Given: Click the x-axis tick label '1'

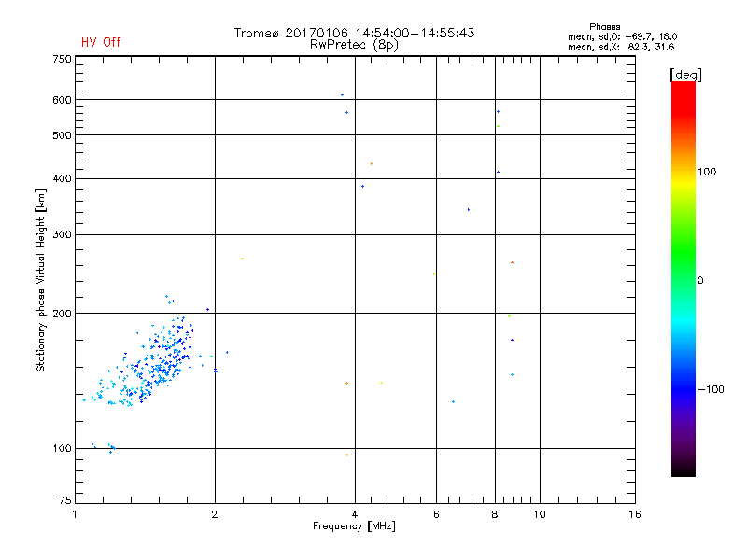Looking at the screenshot, I should pos(75,514).
